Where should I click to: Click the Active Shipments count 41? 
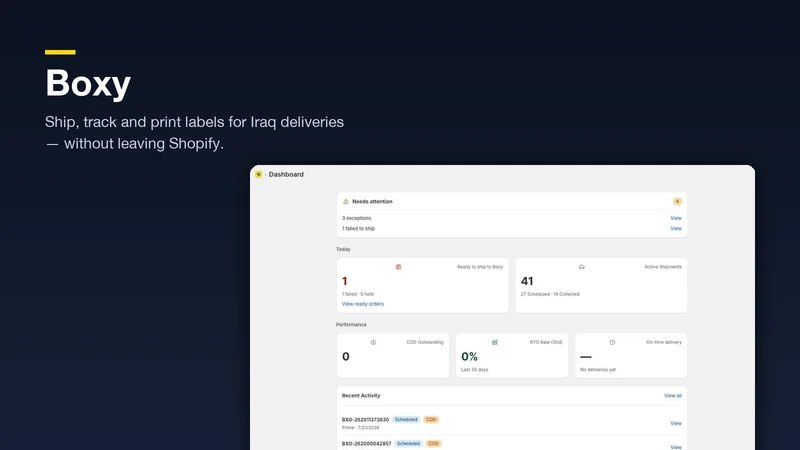tap(527, 281)
